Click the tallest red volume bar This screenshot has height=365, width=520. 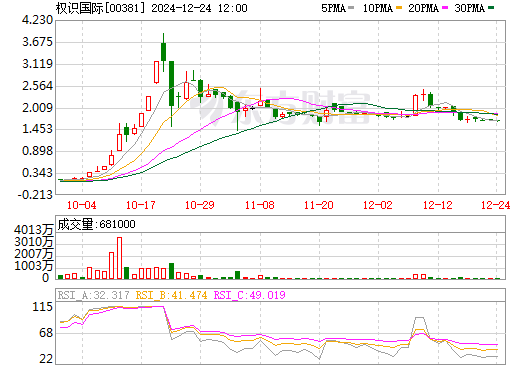point(119,258)
